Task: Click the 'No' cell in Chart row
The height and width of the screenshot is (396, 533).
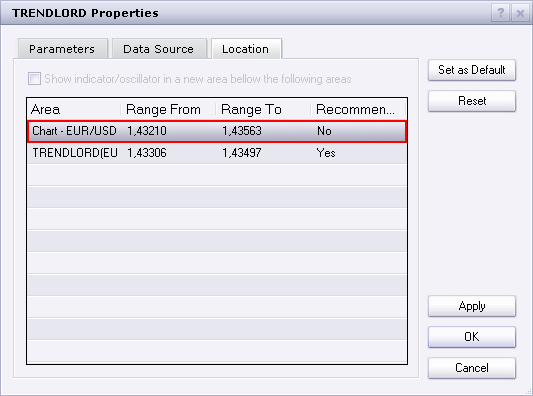Action: (x=324, y=131)
